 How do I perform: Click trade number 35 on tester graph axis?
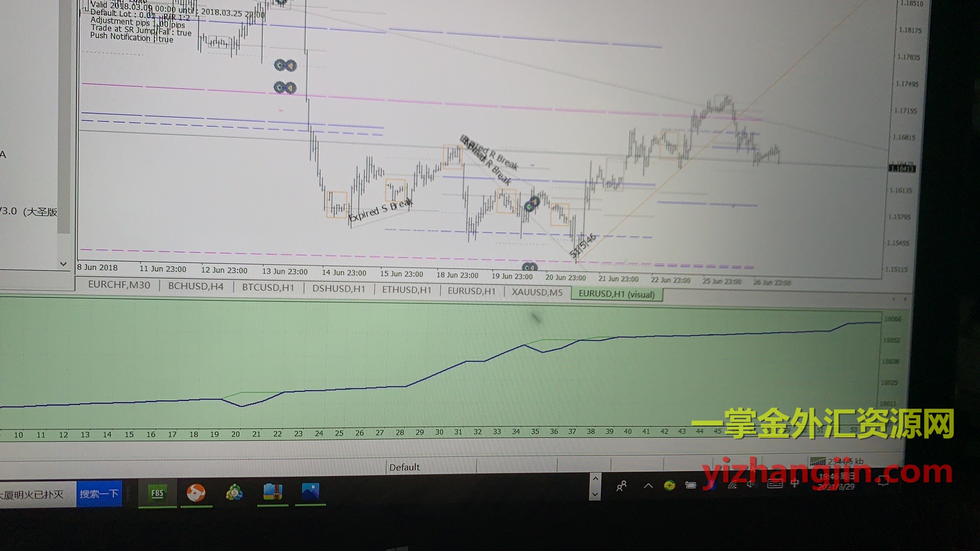[x=535, y=432]
